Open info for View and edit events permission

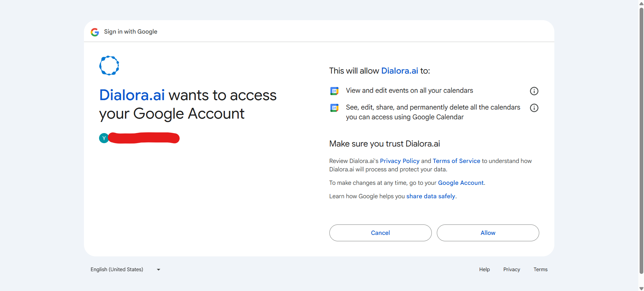[534, 91]
